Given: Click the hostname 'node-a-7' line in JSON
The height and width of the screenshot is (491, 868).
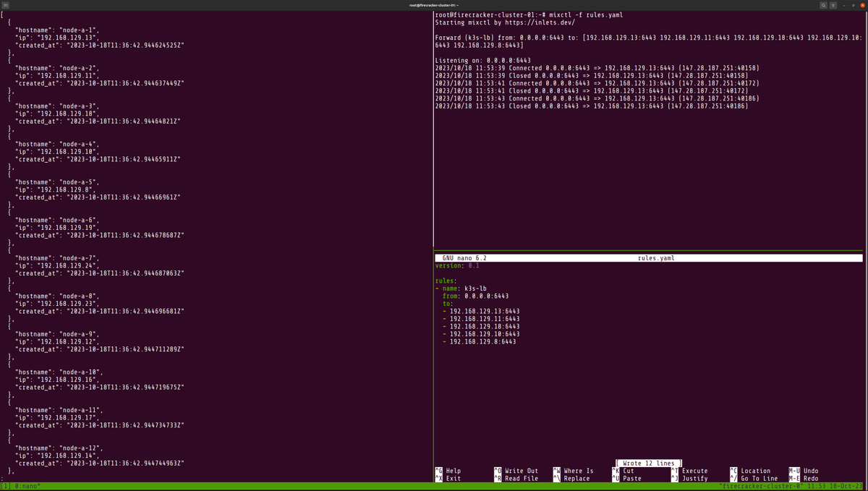Looking at the screenshot, I should [x=56, y=258].
